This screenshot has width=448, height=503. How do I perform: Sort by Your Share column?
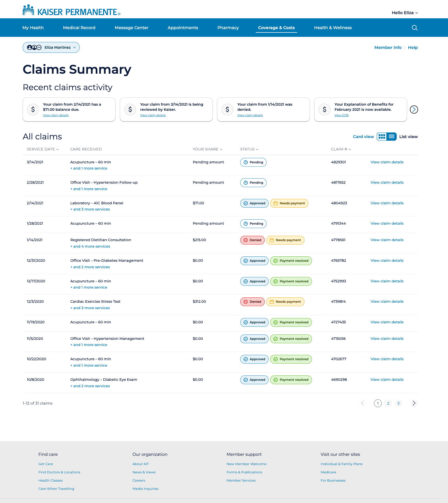click(x=208, y=149)
